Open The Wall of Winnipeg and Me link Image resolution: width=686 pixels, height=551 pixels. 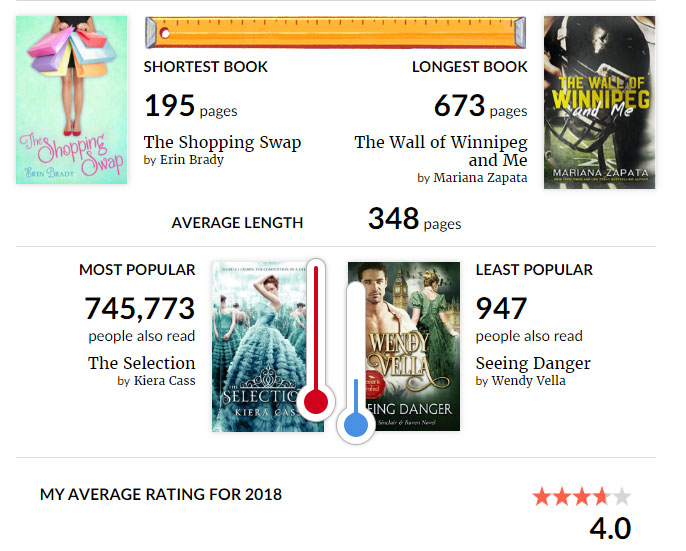441,151
